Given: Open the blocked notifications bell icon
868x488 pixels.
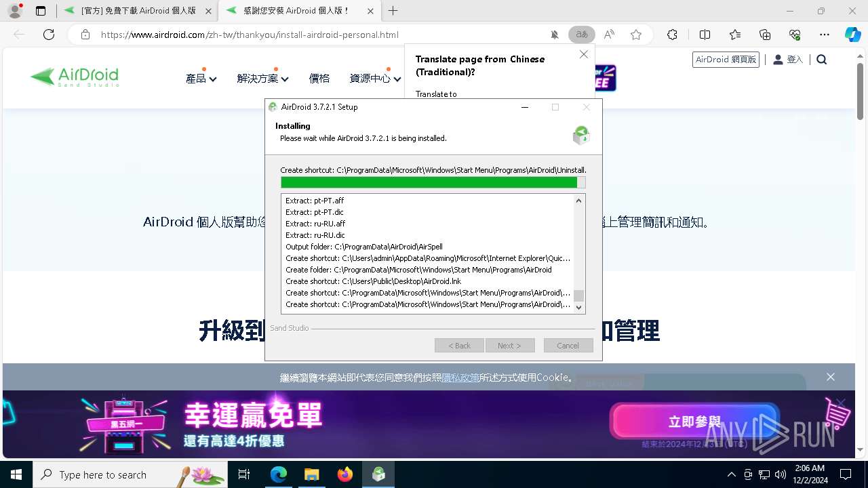Looking at the screenshot, I should click(555, 35).
